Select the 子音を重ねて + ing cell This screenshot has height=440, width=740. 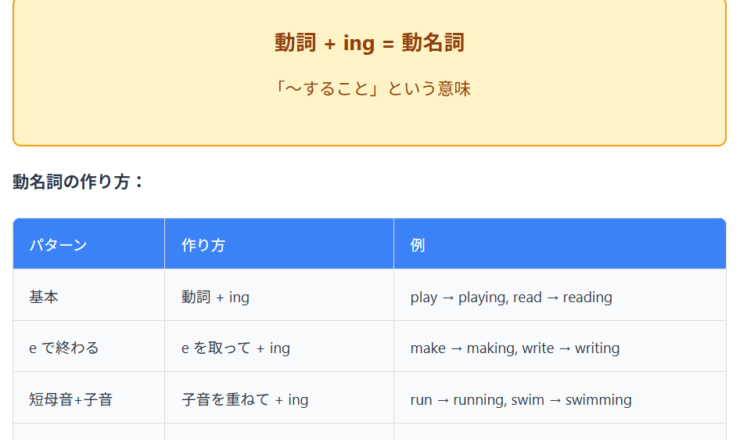pyautogui.click(x=245, y=400)
